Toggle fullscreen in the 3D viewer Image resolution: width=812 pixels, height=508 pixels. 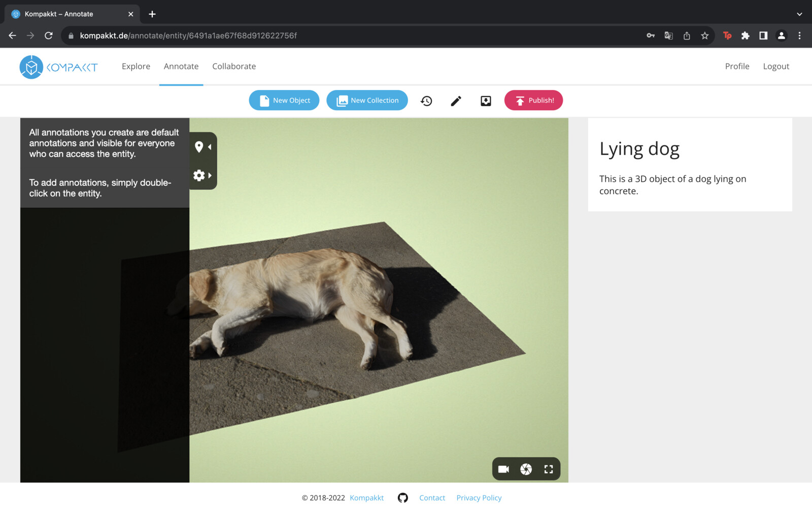(x=549, y=469)
